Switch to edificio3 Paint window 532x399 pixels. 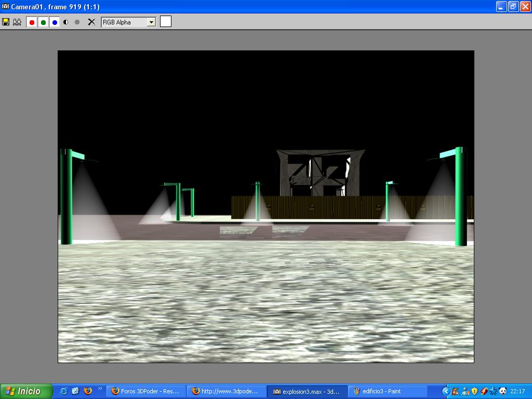(387, 391)
